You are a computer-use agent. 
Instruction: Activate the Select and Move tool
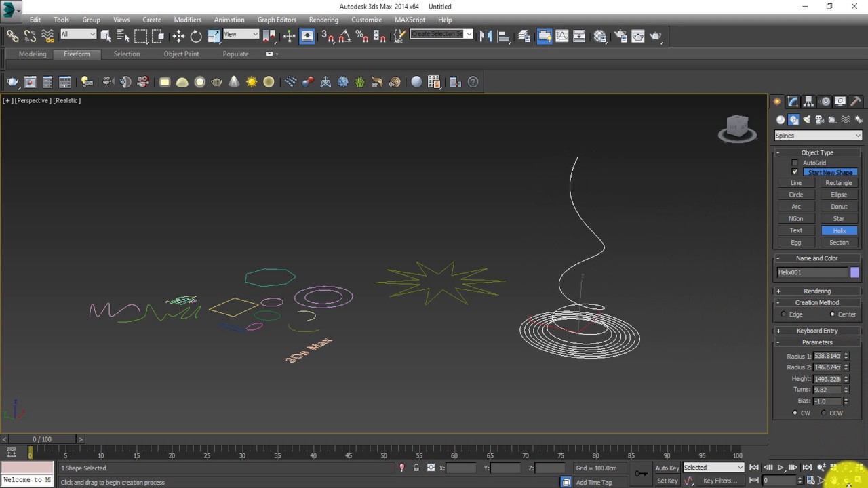[x=178, y=36]
